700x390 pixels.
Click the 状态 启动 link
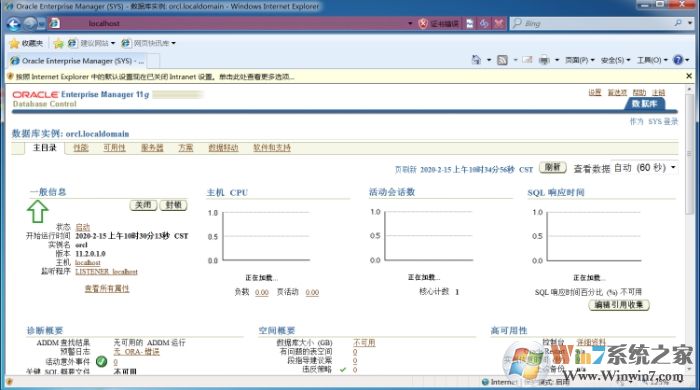[83, 227]
